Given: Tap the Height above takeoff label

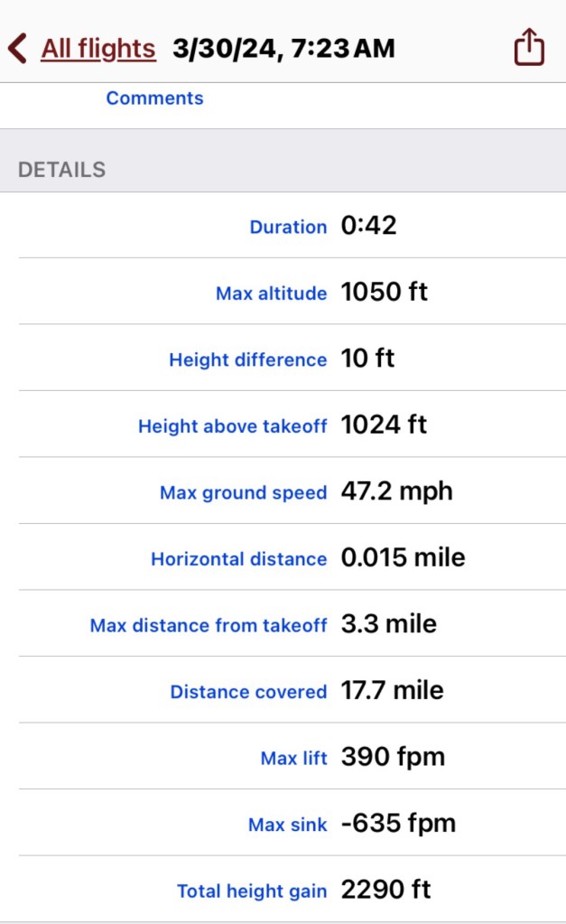Looking at the screenshot, I should tap(232, 426).
